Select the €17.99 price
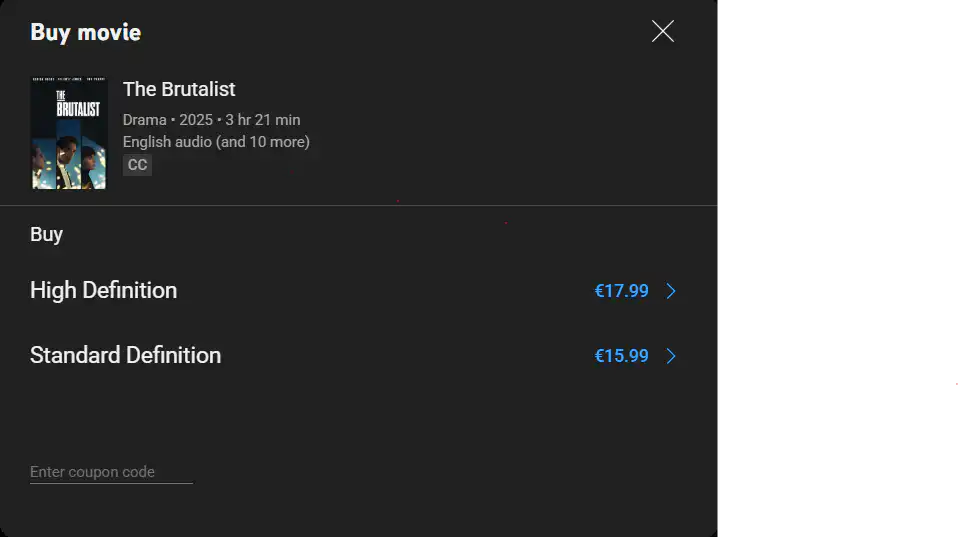Image resolution: width=958 pixels, height=537 pixels. click(621, 291)
